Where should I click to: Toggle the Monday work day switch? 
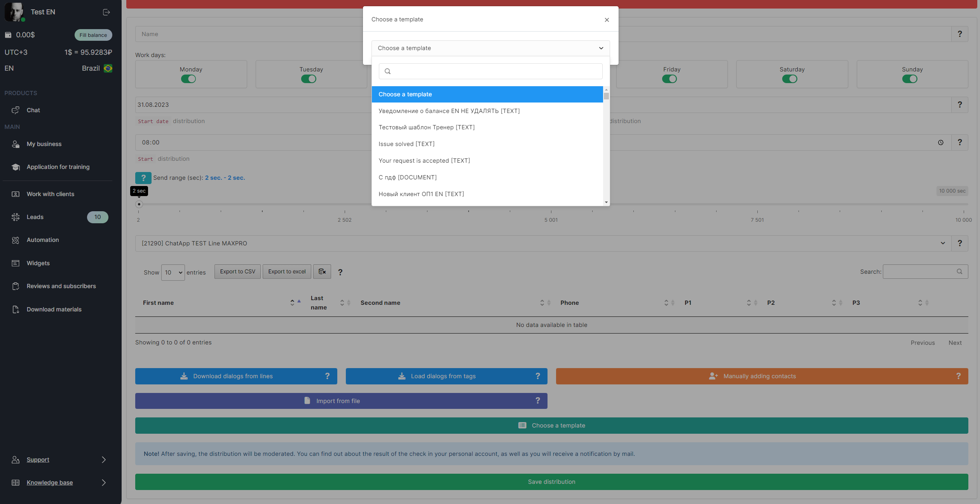188,79
